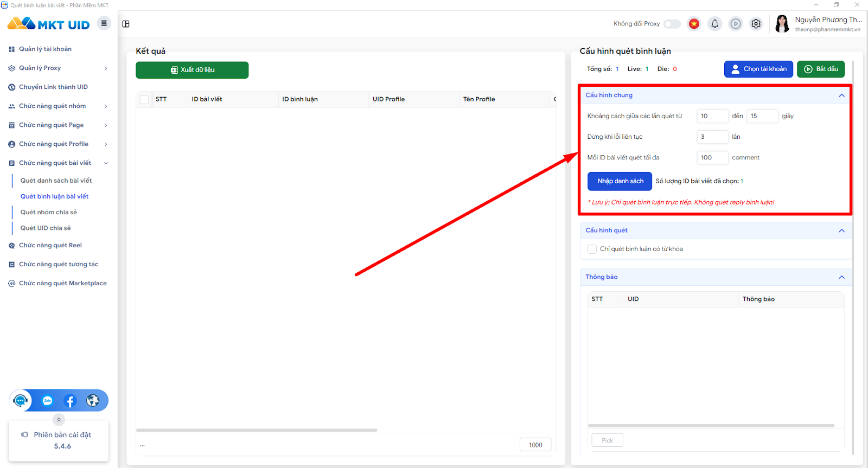Click the Quản lý Proxy layers icon
The width and height of the screenshot is (868, 468).
pos(12,68)
